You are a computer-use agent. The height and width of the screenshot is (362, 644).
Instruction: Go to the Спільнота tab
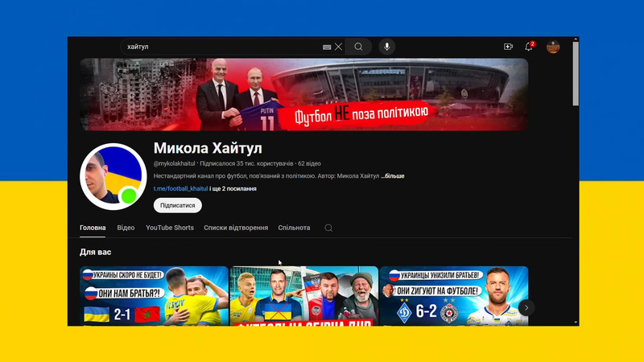click(294, 228)
